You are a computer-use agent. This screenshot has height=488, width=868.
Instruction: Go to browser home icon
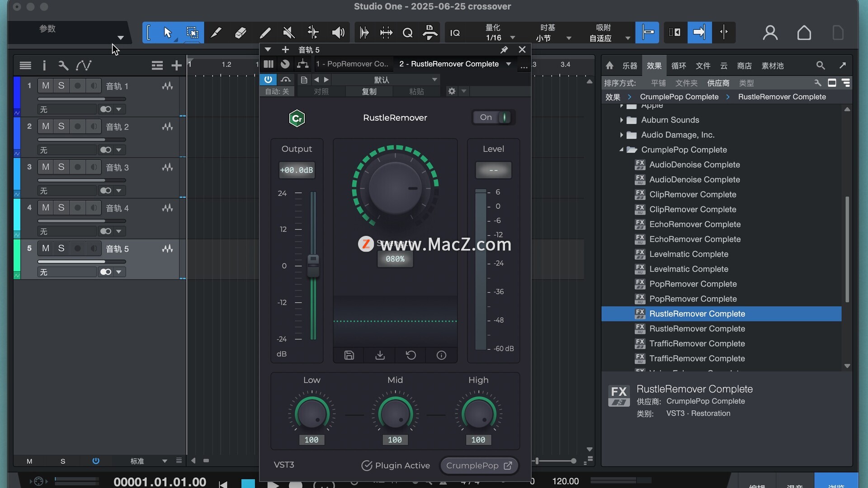609,66
